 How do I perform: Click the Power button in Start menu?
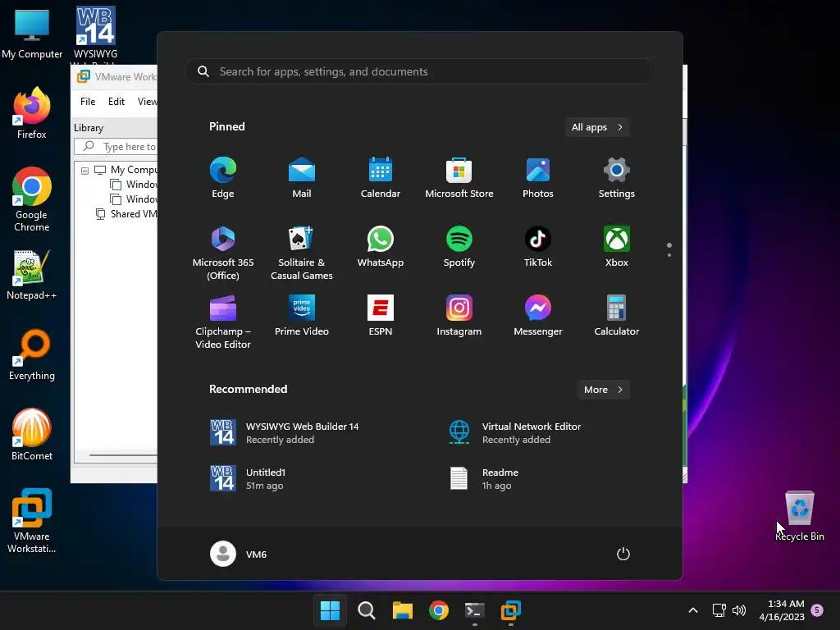click(x=623, y=554)
